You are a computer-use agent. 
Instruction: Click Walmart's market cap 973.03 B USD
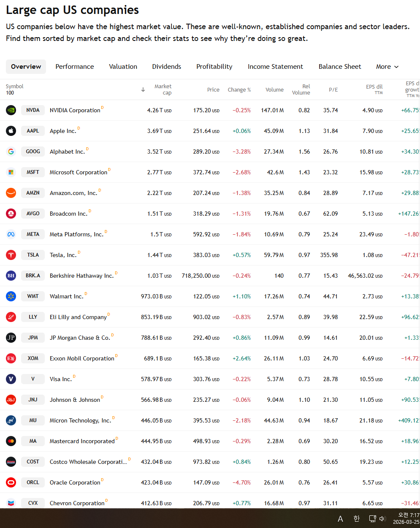[x=156, y=296]
